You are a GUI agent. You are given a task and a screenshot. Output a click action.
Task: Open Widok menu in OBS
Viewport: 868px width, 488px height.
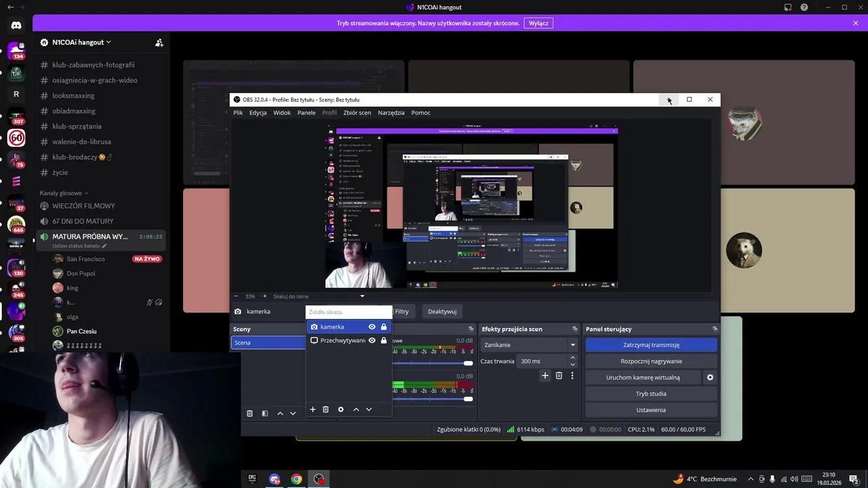282,113
